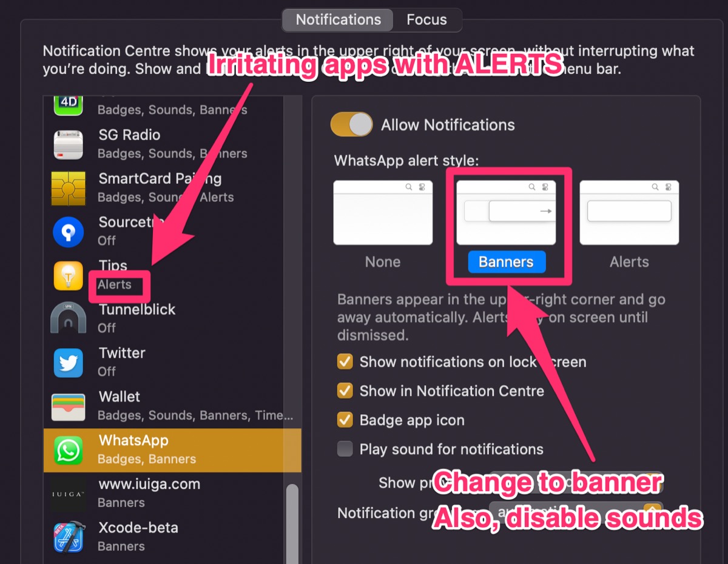
Task: Select the Tips row text
Action: pyautogui.click(x=115, y=275)
